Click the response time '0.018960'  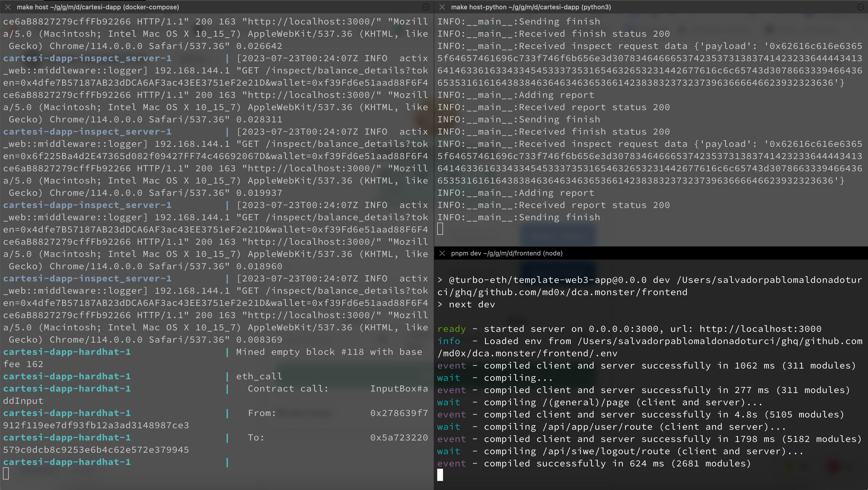259,266
